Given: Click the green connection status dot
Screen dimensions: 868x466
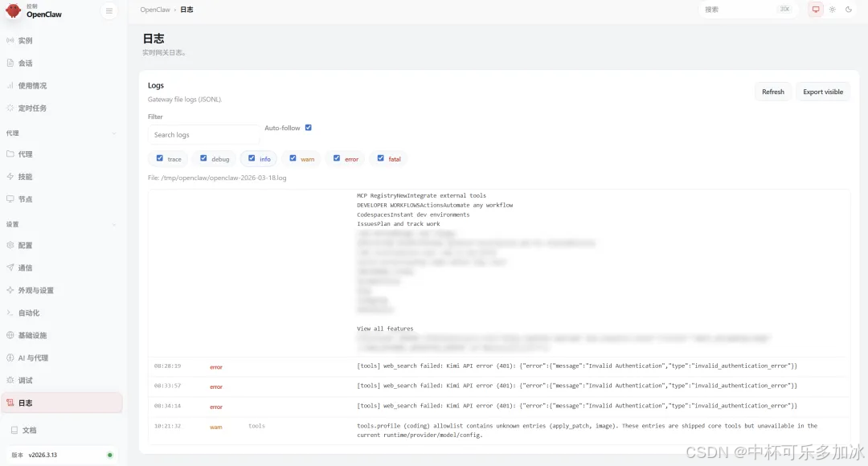Looking at the screenshot, I should click(109, 455).
